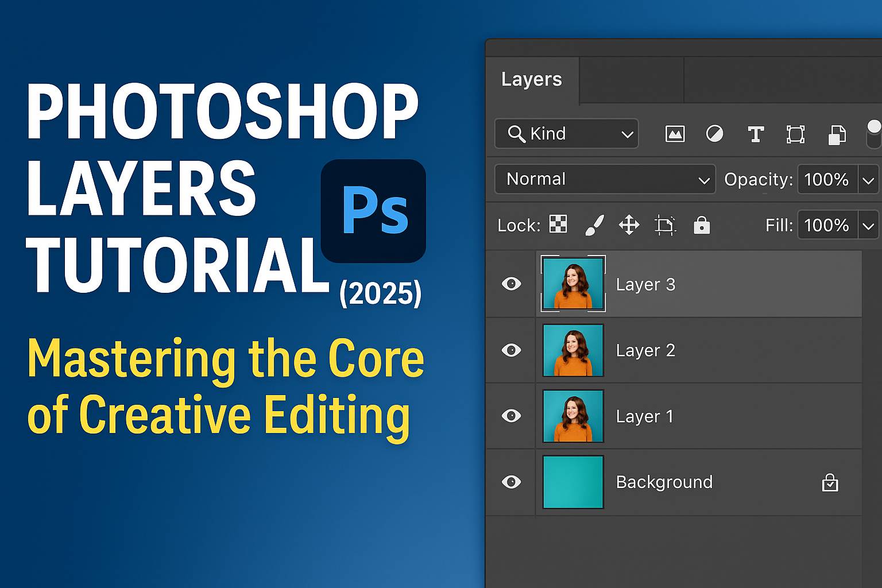Click the blue Ps logo

point(373,211)
